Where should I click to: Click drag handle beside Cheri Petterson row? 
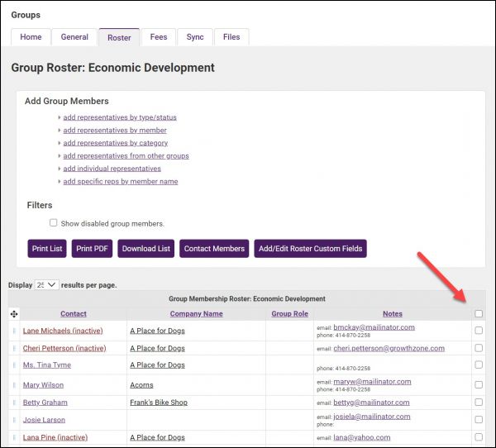pyautogui.click(x=14, y=348)
